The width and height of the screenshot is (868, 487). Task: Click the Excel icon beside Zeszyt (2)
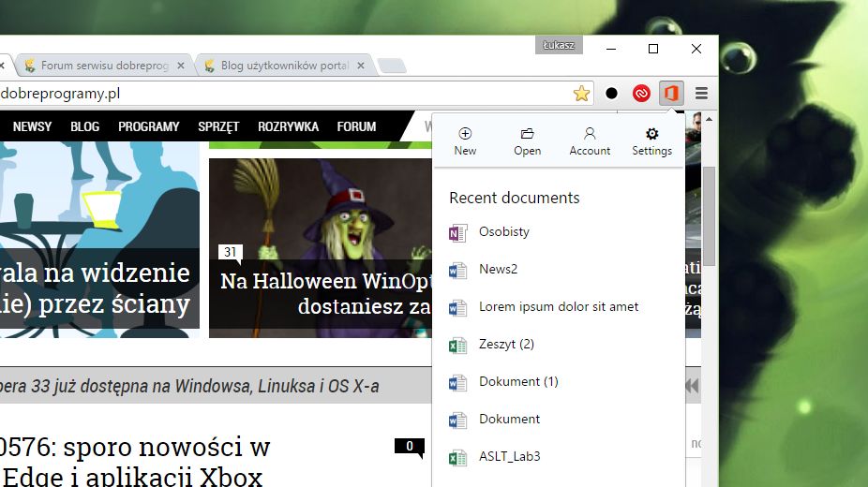[457, 346]
